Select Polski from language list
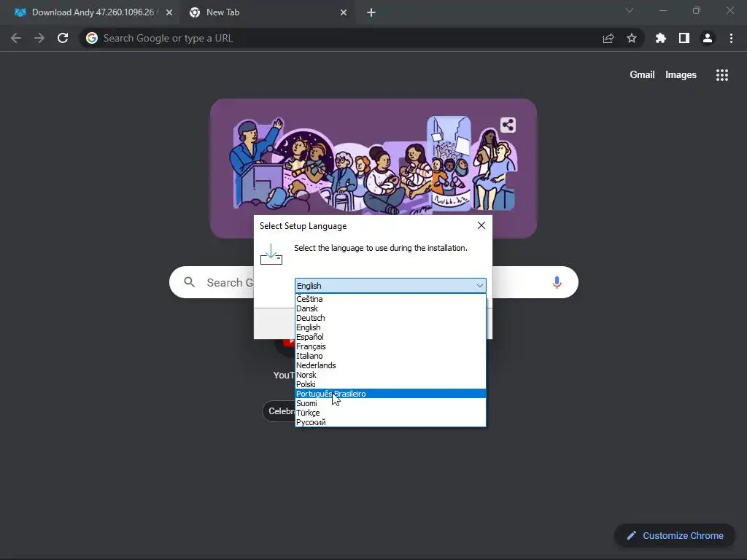 click(x=391, y=384)
